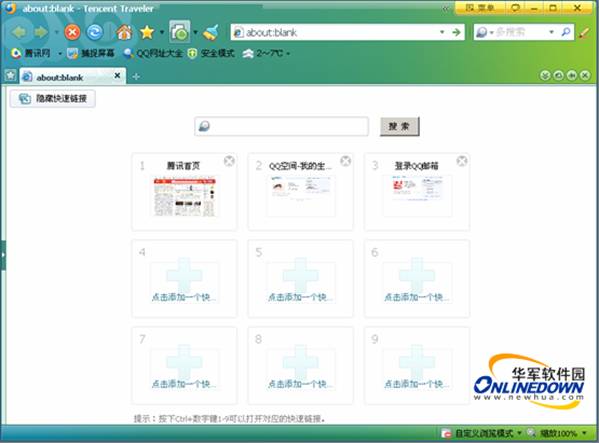The image size is (599, 443).
Task: Click the round close-all-tabs X icon
Action: click(x=585, y=76)
